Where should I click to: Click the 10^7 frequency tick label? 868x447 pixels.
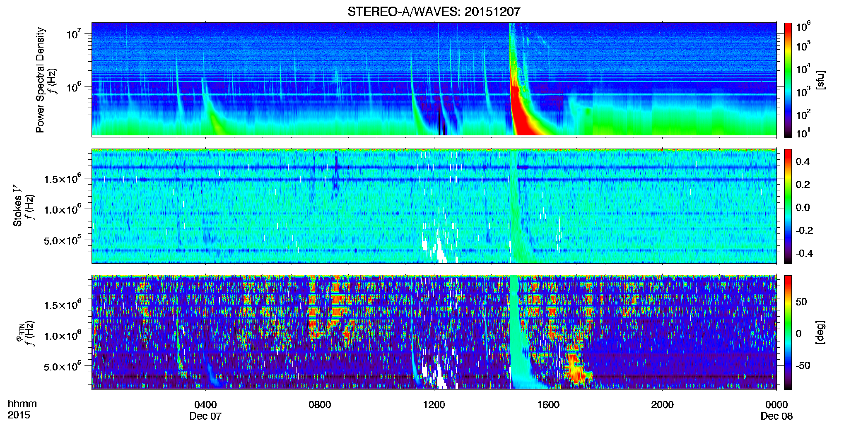pyautogui.click(x=74, y=34)
